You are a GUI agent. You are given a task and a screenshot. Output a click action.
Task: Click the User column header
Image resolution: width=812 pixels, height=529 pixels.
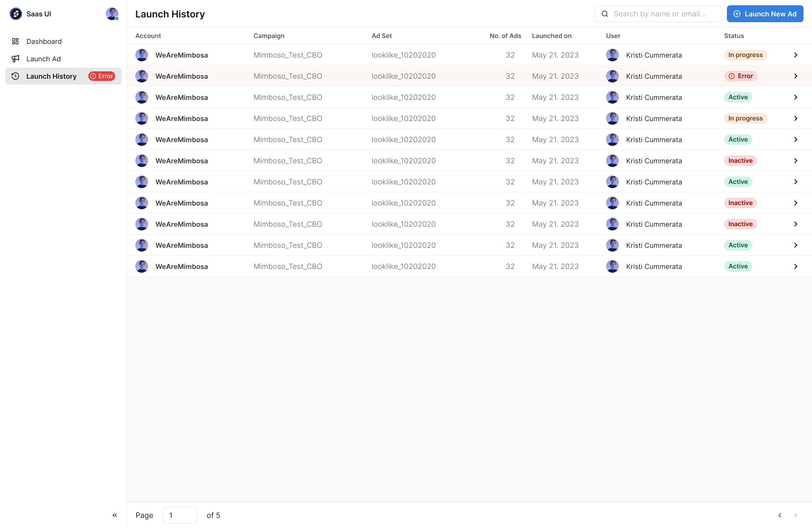(613, 36)
